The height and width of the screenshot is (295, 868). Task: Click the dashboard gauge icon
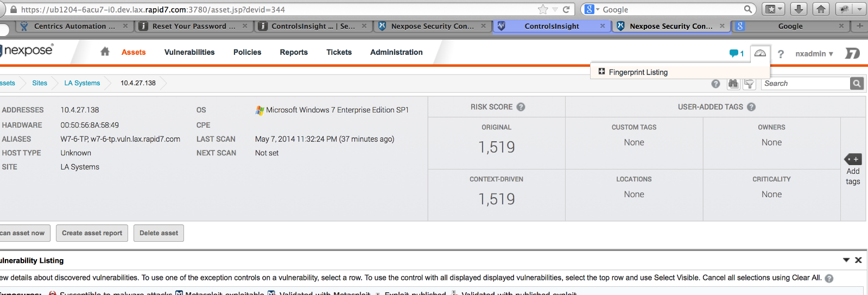click(760, 53)
